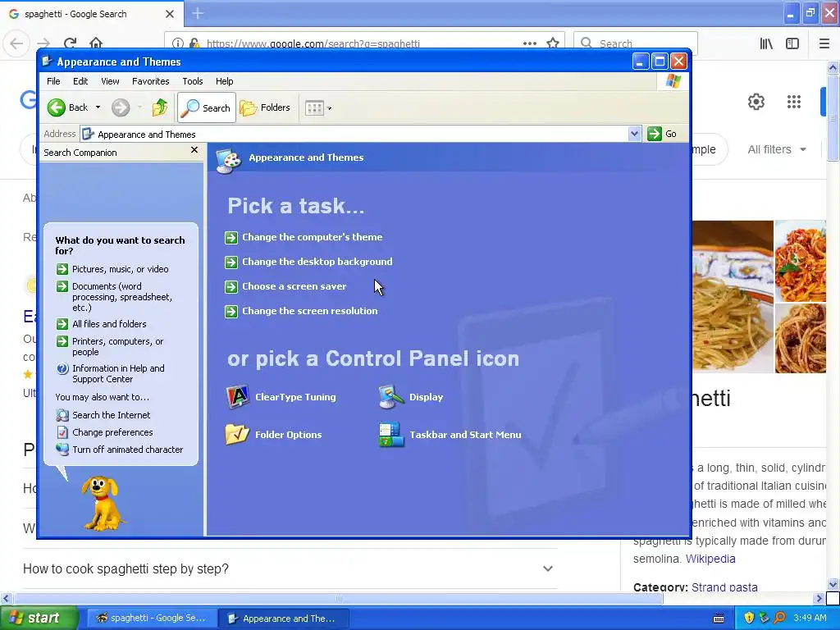This screenshot has width=840, height=630.
Task: Click the Windows flag logo in menu bar
Action: 673,81
